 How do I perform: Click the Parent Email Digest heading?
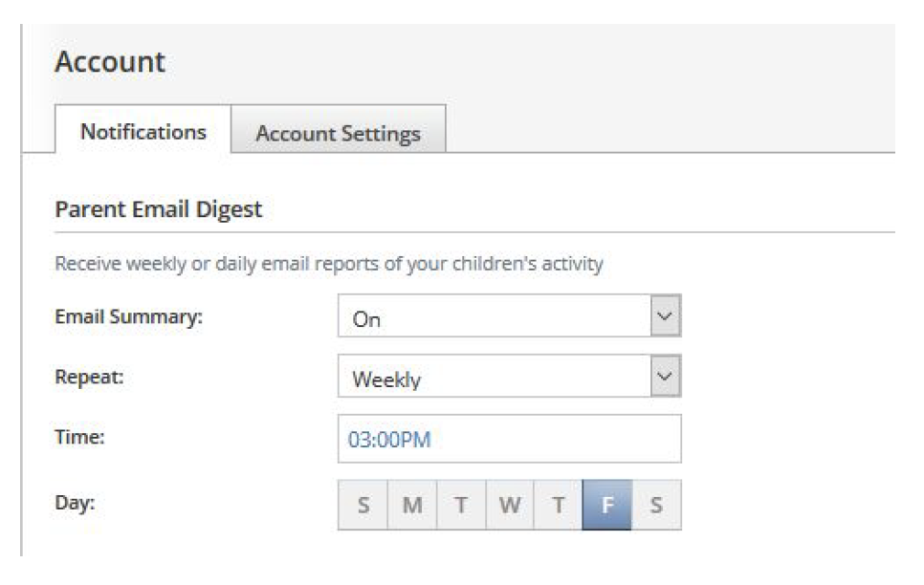click(159, 209)
